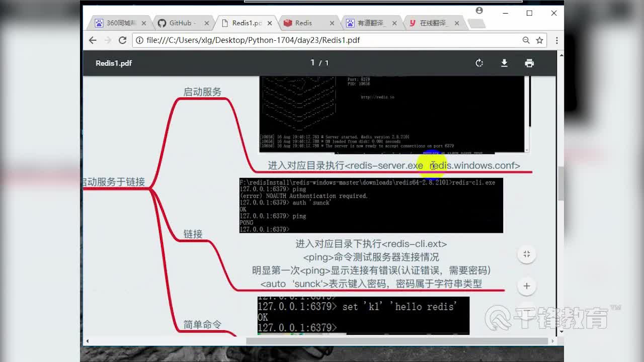Download Redis1.pdf from the viewer toolbar
Viewport: 644px width, 362px height.
(x=504, y=63)
